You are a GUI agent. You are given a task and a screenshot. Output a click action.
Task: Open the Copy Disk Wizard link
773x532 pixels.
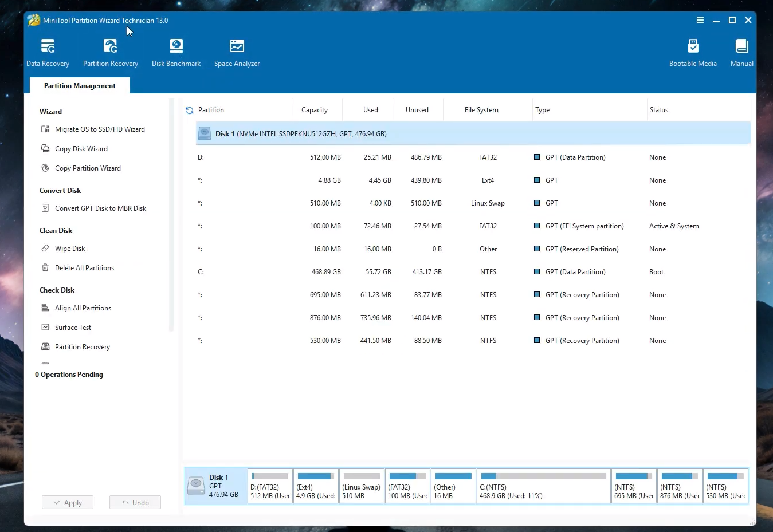[x=81, y=149]
